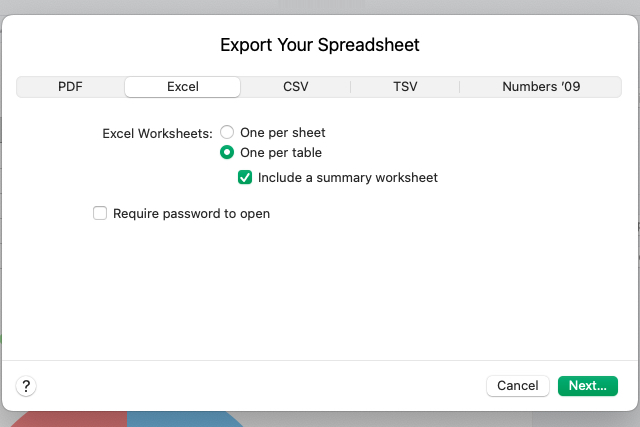Click the "Require password to open" label text
The width and height of the screenshot is (640, 427).
192,213
